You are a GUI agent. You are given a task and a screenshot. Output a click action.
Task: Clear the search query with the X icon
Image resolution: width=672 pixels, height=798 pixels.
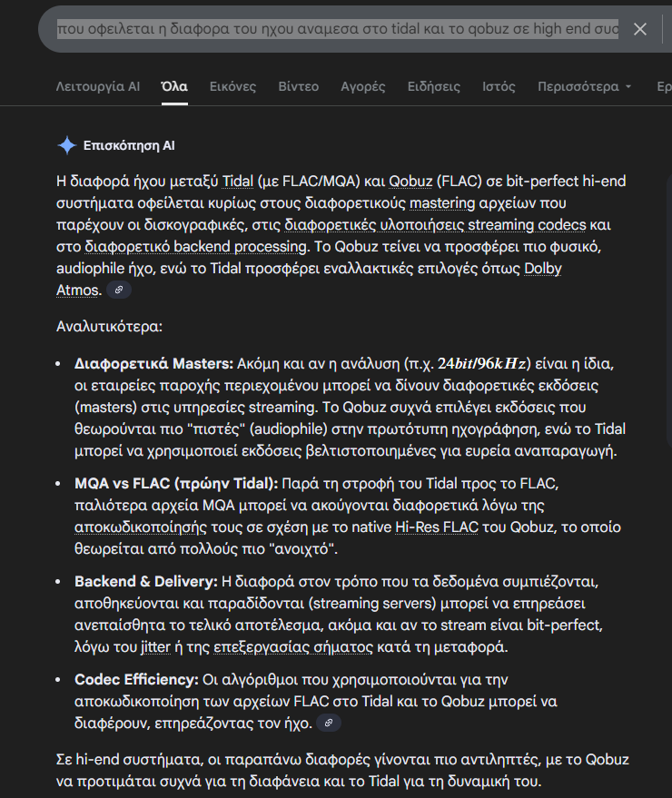[640, 29]
